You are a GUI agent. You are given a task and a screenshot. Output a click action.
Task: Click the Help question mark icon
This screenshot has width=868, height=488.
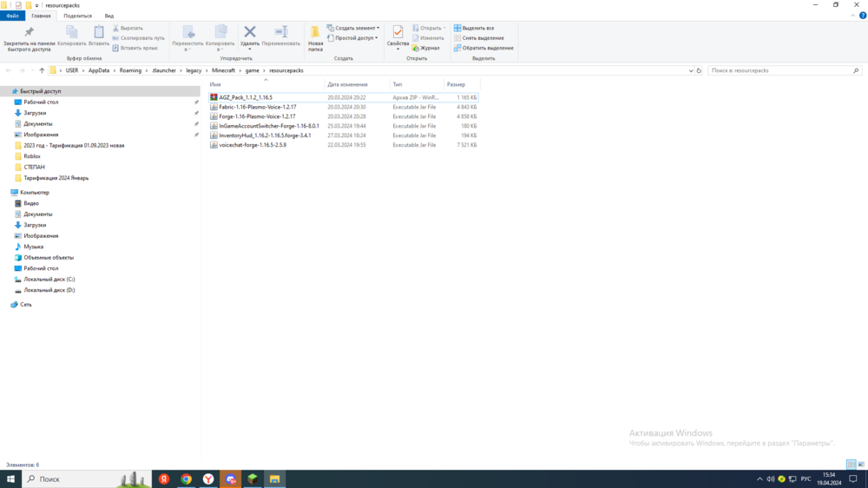(x=863, y=16)
